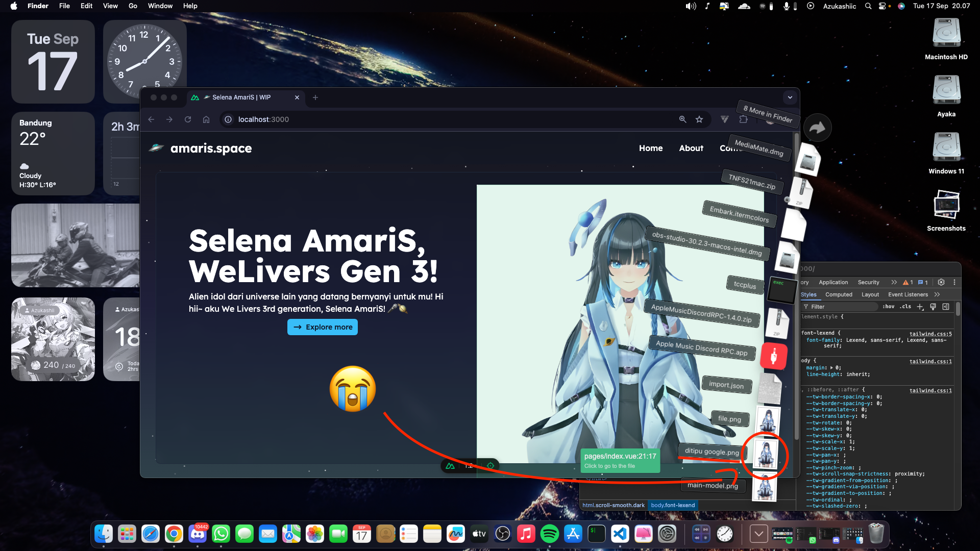
Task: Click the zoom magnifier in the address bar
Action: click(x=682, y=119)
